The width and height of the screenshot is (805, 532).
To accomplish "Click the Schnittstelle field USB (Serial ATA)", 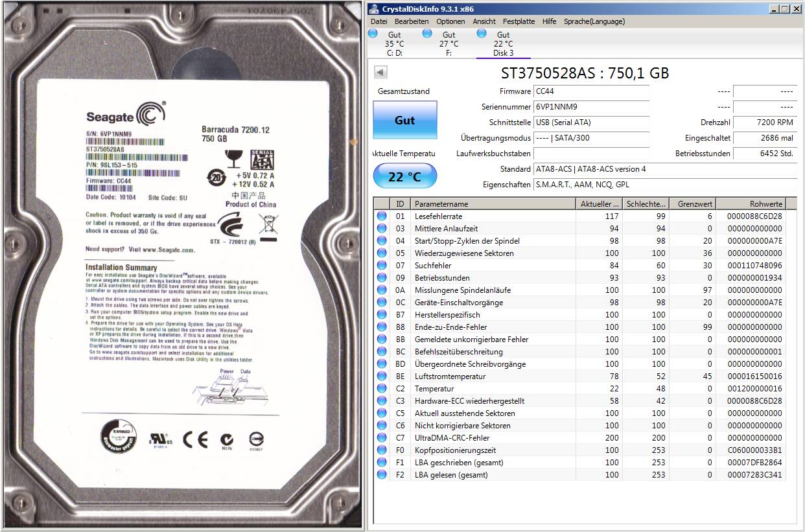I will coord(591,122).
